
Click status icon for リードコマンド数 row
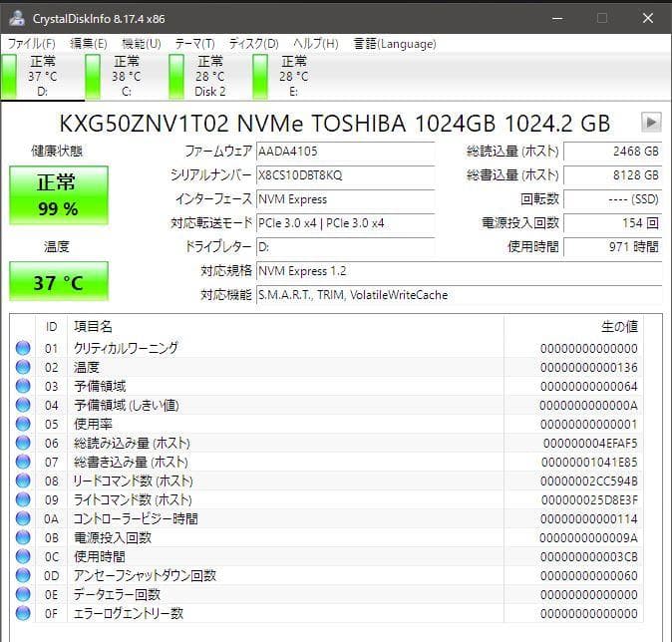(x=23, y=481)
